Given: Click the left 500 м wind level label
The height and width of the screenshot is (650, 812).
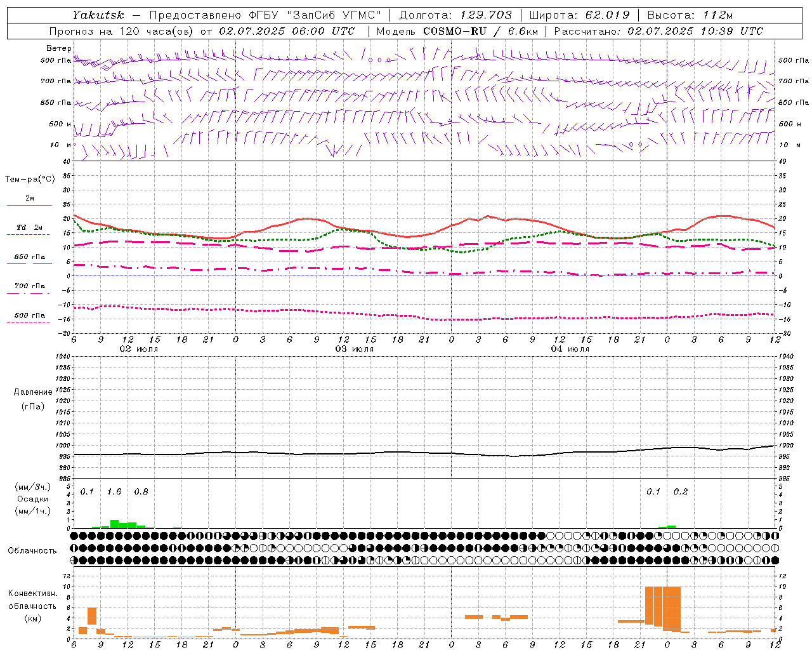Looking at the screenshot, I should coord(60,124).
